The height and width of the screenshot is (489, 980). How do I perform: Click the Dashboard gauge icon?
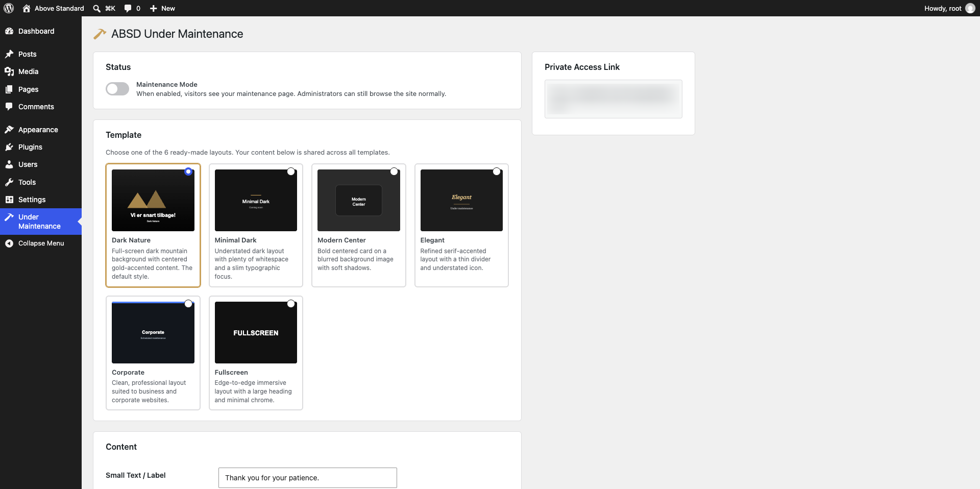(x=9, y=31)
